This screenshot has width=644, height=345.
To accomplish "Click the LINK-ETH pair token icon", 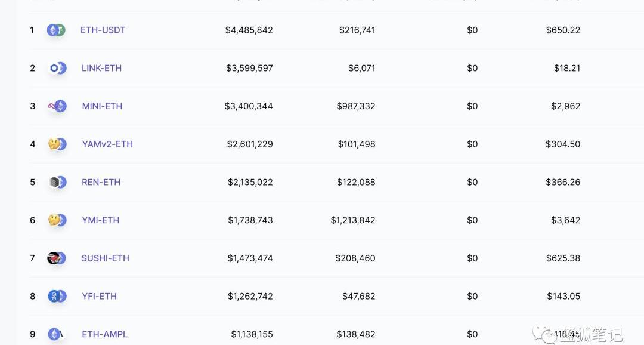I will tap(57, 68).
